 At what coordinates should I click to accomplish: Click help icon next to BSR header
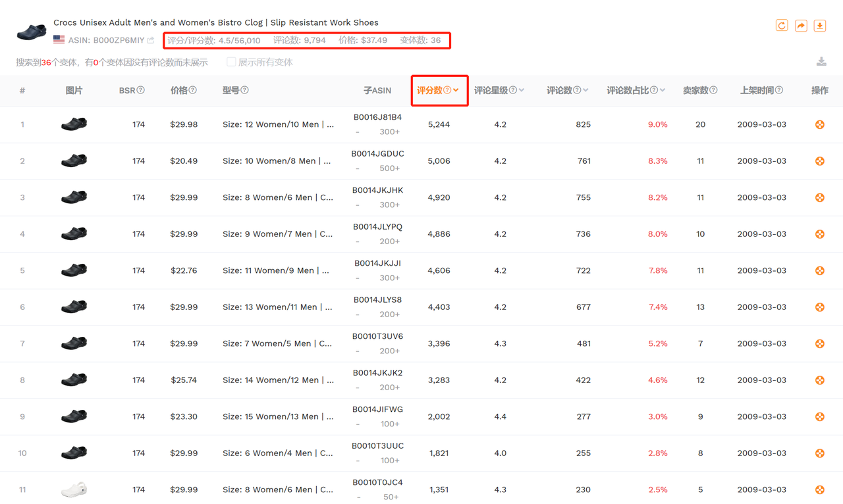tap(140, 90)
